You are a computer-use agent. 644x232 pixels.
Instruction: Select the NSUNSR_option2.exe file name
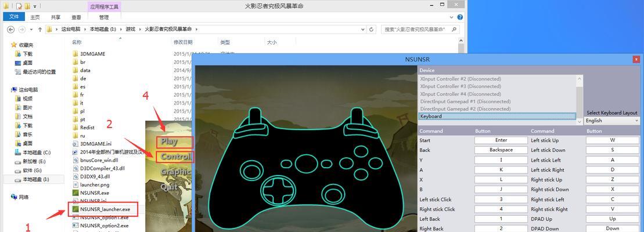105,226
